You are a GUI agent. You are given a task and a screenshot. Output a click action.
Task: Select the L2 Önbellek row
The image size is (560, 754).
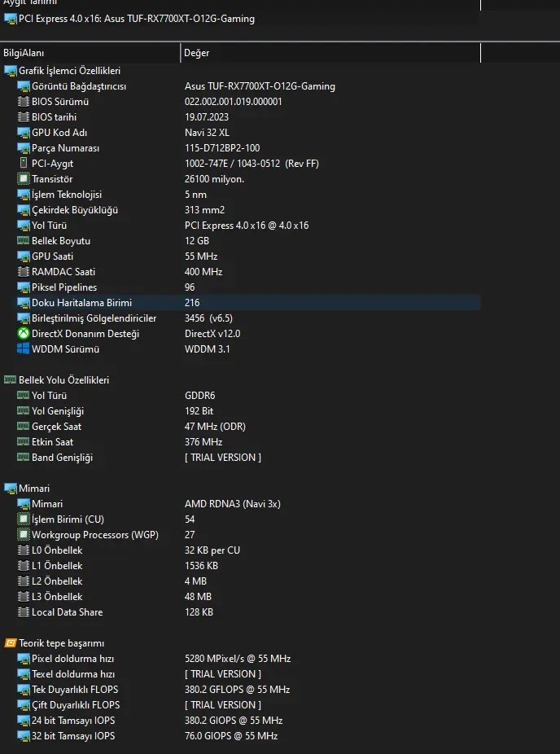point(240,581)
